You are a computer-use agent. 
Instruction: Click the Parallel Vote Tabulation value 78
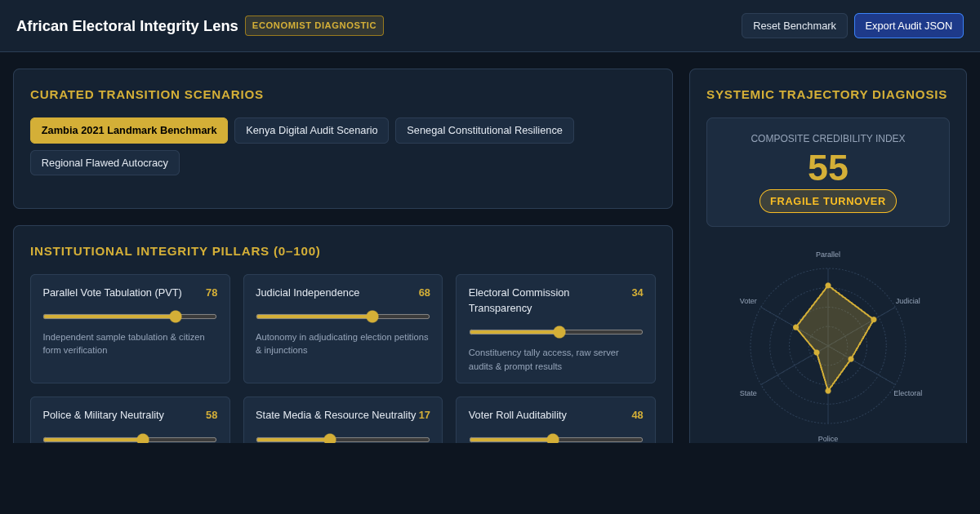pyautogui.click(x=212, y=293)
